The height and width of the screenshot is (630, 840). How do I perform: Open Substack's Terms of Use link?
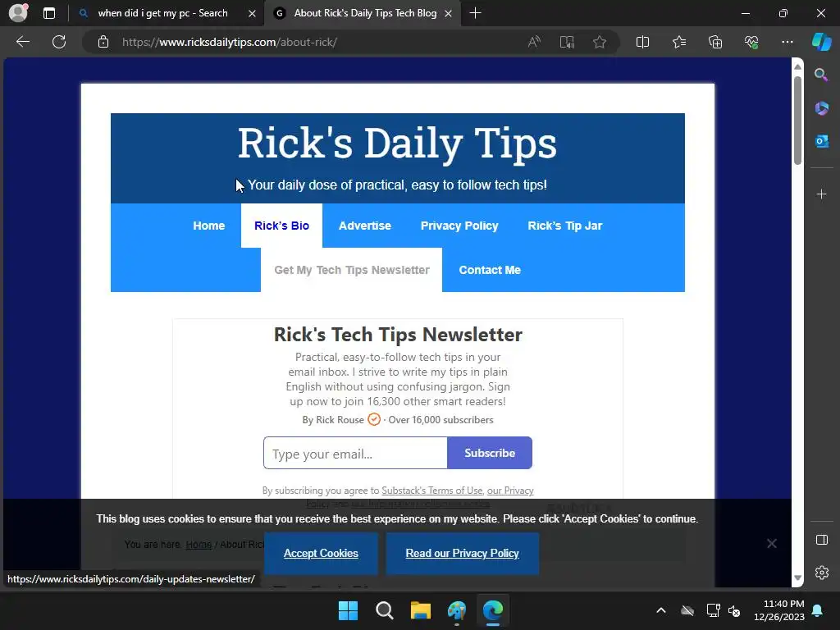[x=431, y=491]
